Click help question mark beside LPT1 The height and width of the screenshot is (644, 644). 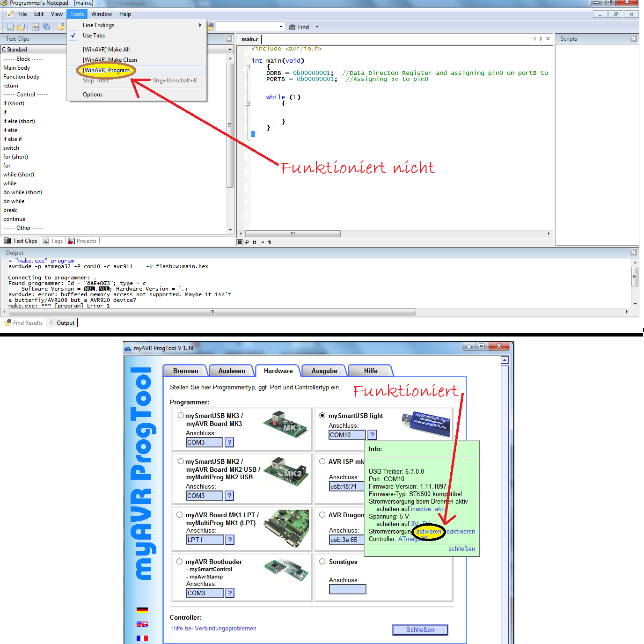230,540
